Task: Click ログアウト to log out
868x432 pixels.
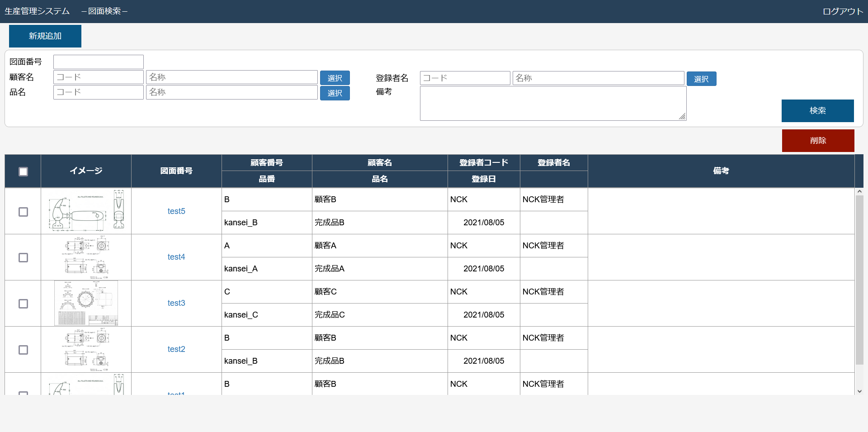Action: point(843,11)
